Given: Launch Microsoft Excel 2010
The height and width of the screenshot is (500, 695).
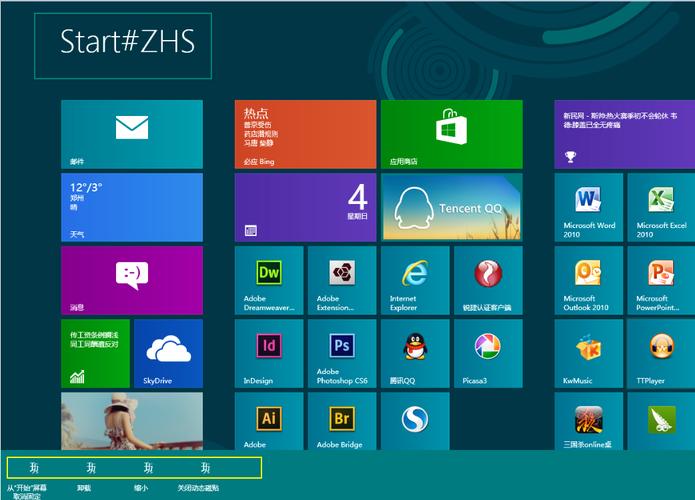Looking at the screenshot, I should click(661, 207).
